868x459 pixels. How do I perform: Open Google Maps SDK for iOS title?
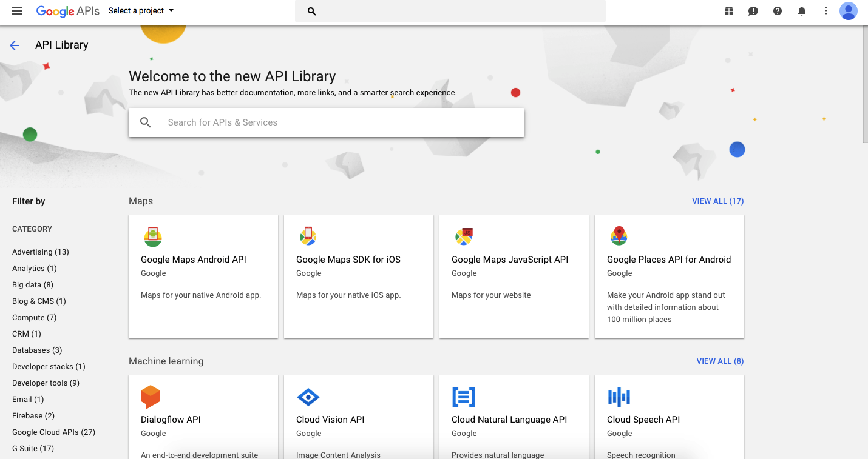(x=348, y=260)
